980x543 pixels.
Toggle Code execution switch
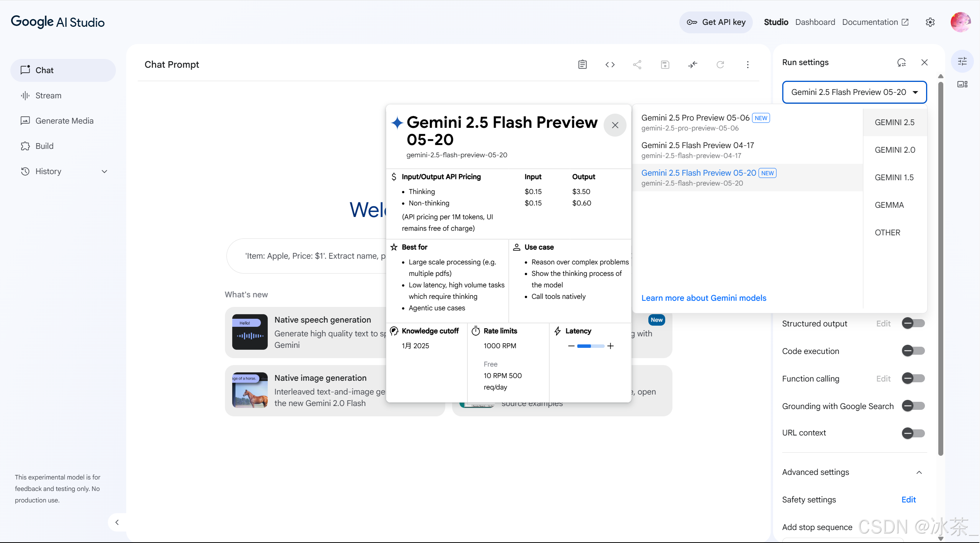point(913,351)
